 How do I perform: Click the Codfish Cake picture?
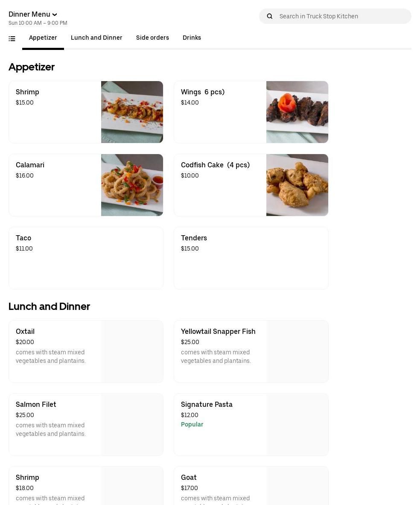pos(297,185)
